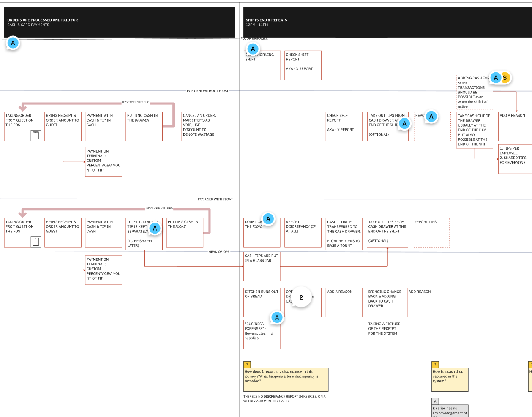Select Payment On Terminal card in the With Float row
This screenshot has height=417, width=532.
coord(104,270)
